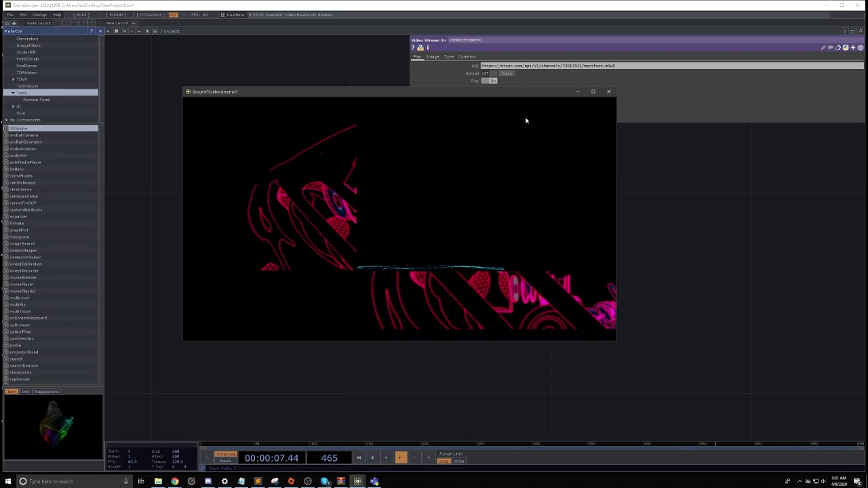Image resolution: width=868 pixels, height=488 pixels.
Task: Click the timeline scrub bar
Action: coord(532,444)
